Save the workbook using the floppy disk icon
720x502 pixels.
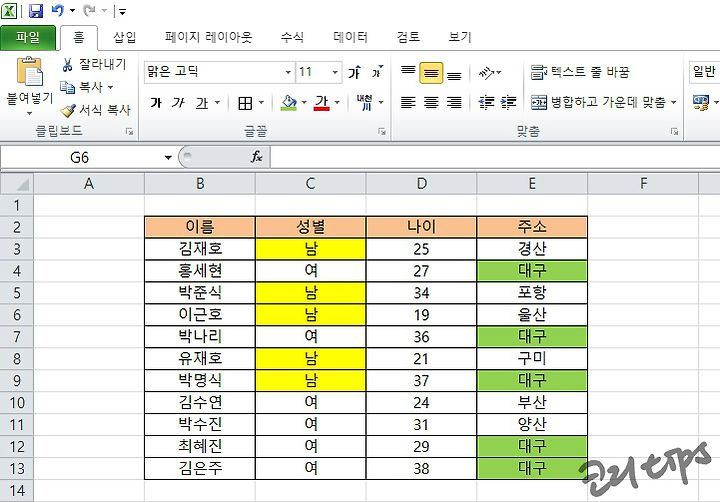point(35,10)
